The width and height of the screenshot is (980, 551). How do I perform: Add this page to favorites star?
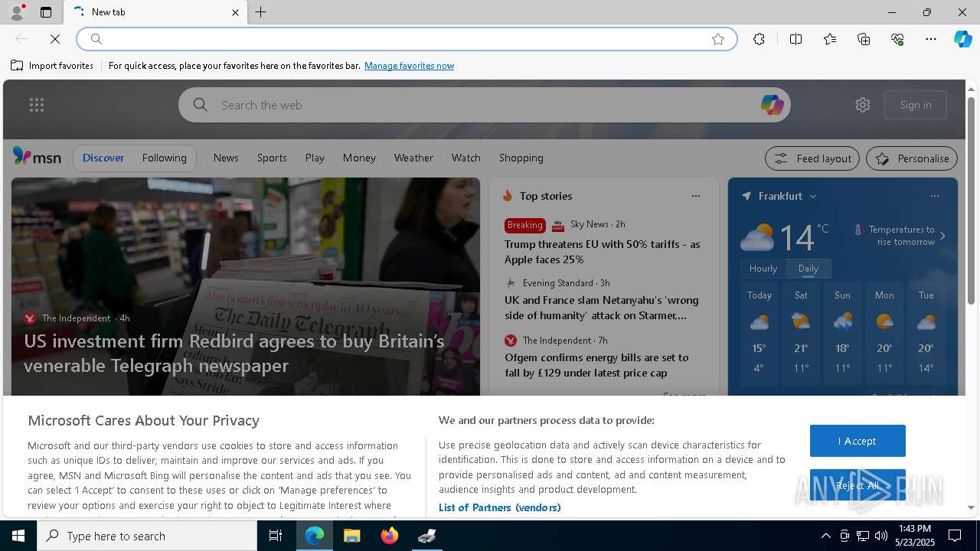pyautogui.click(x=718, y=39)
